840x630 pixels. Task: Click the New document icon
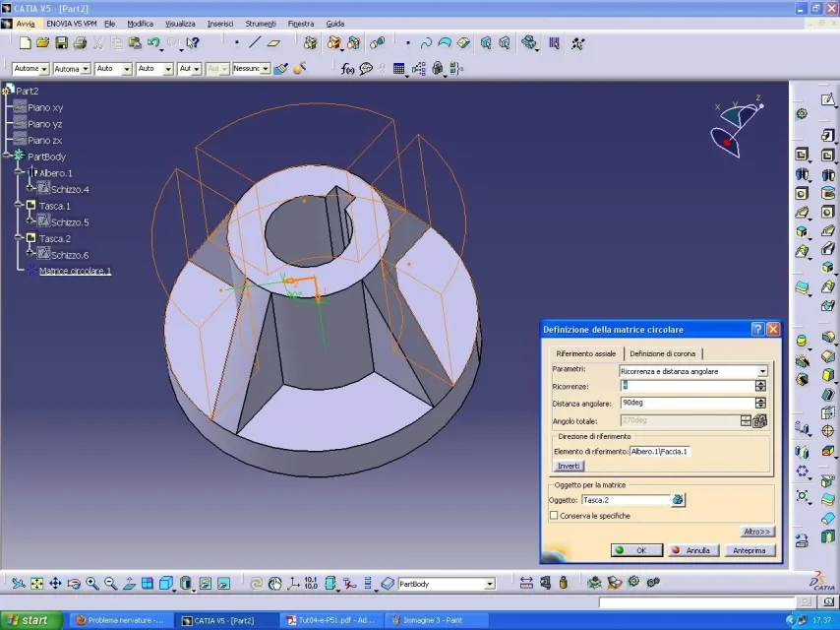25,43
